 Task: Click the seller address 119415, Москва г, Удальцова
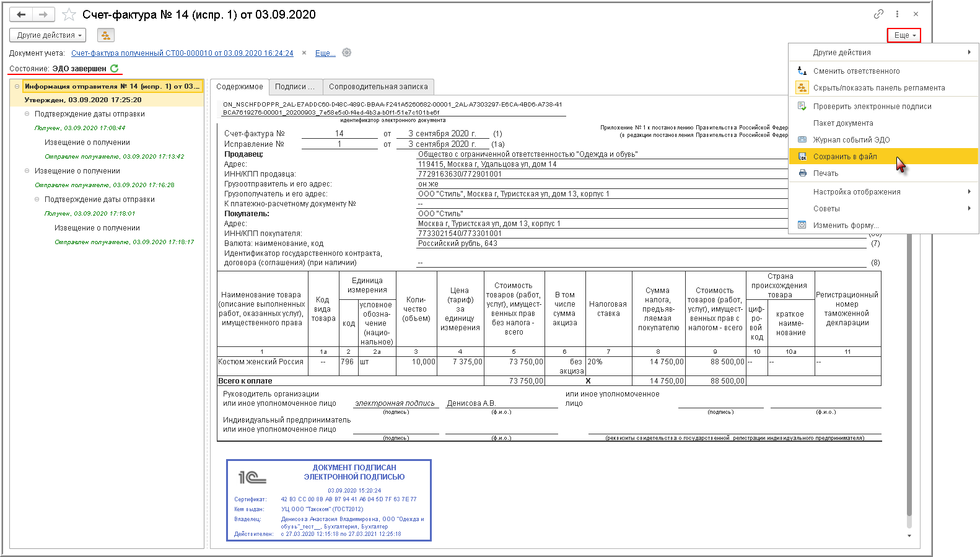[488, 164]
